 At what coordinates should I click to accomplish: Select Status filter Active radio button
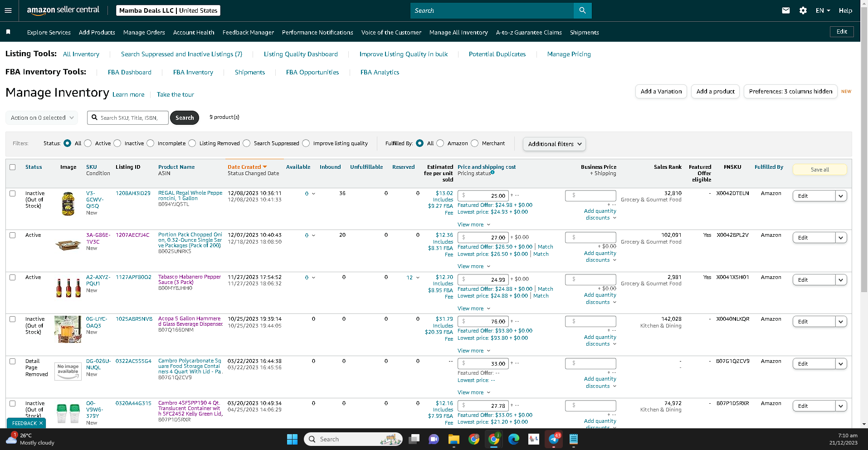[x=88, y=143]
